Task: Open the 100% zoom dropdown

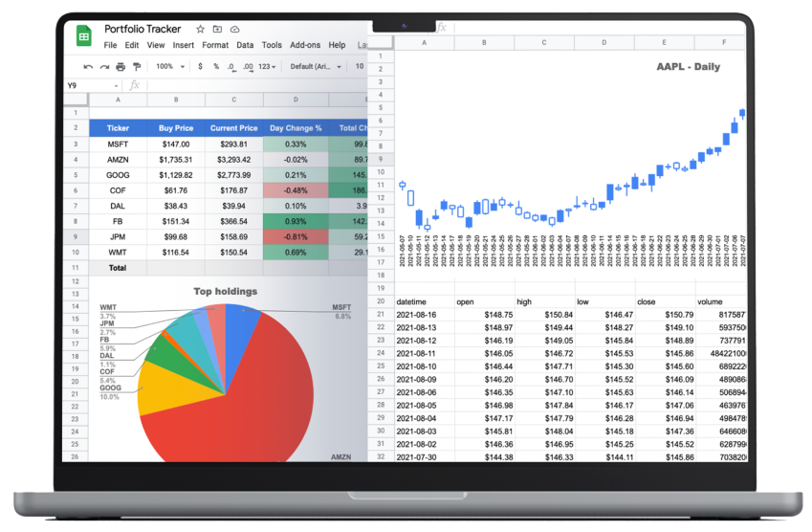Action: [170, 66]
